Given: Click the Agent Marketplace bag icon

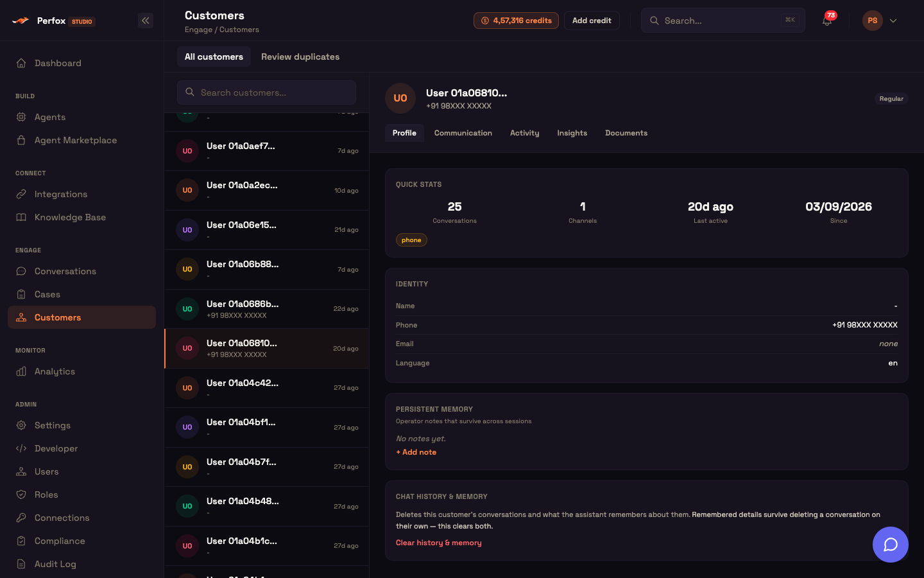Looking at the screenshot, I should pos(21,140).
